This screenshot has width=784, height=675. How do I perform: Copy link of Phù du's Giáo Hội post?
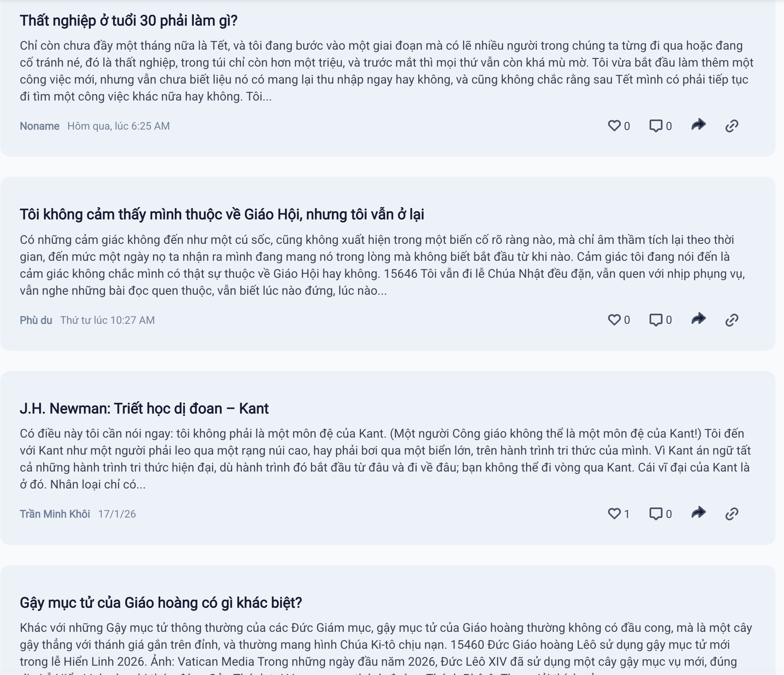[732, 320]
